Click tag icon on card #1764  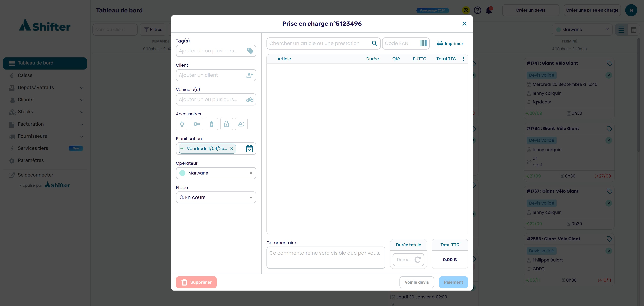point(609,129)
